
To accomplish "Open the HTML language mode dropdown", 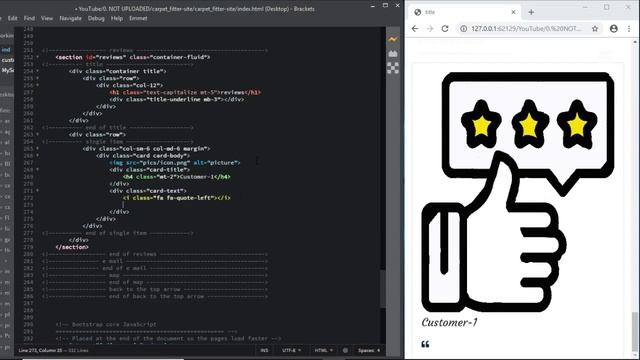I will (x=323, y=350).
